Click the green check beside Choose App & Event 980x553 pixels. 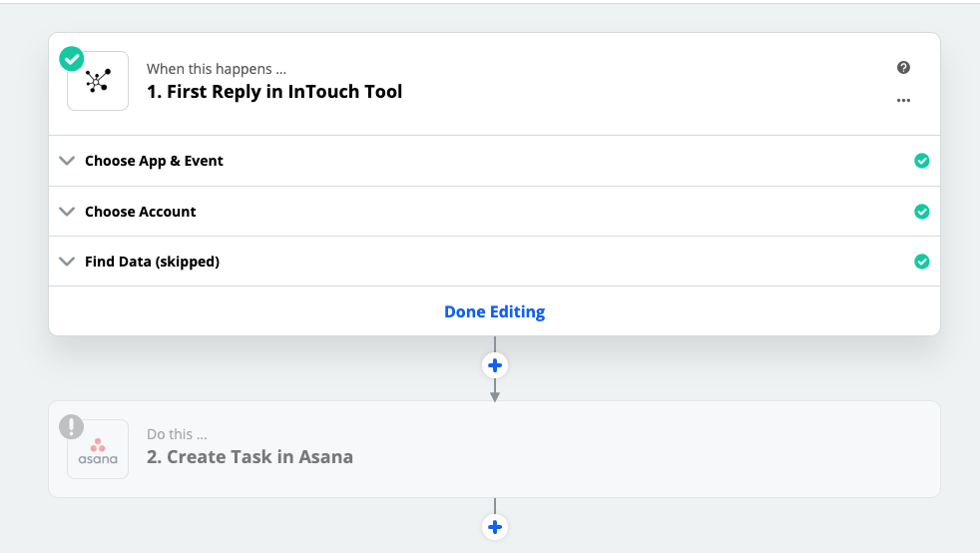pos(921,161)
